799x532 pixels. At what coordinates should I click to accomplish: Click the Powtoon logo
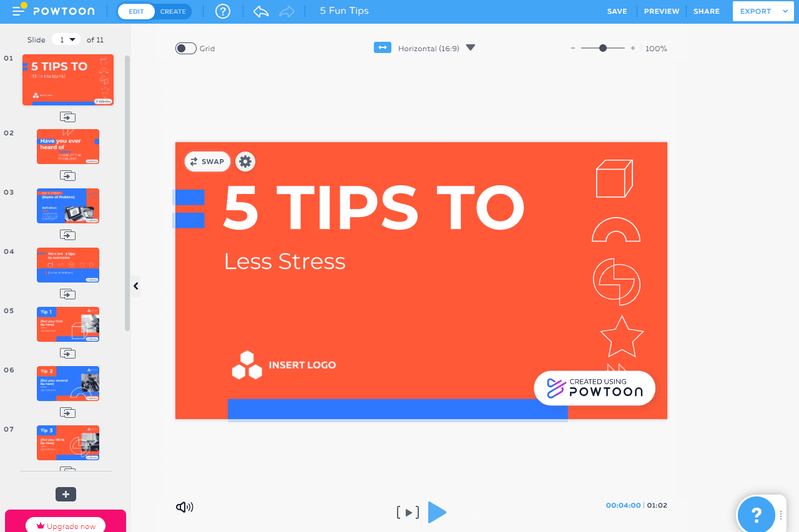tap(64, 11)
